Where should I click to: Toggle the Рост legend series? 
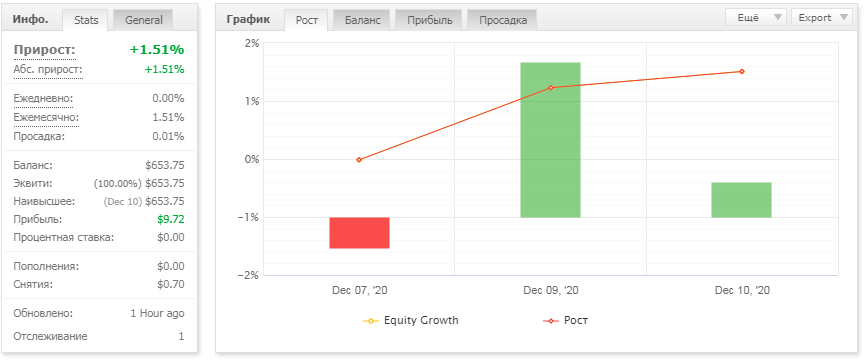point(565,321)
